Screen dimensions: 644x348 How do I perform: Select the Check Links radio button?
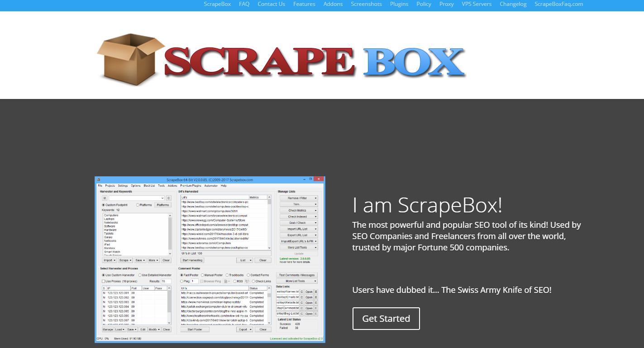click(x=254, y=281)
